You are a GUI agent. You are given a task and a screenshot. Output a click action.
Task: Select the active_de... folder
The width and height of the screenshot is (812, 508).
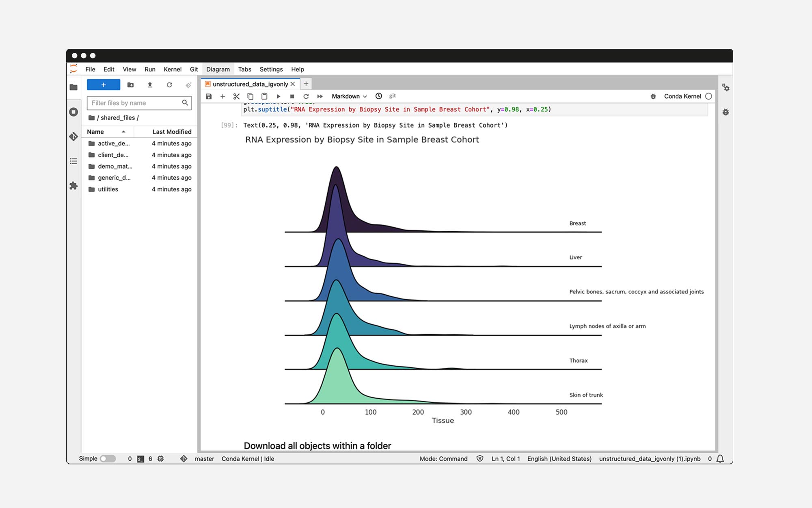tap(139, 143)
